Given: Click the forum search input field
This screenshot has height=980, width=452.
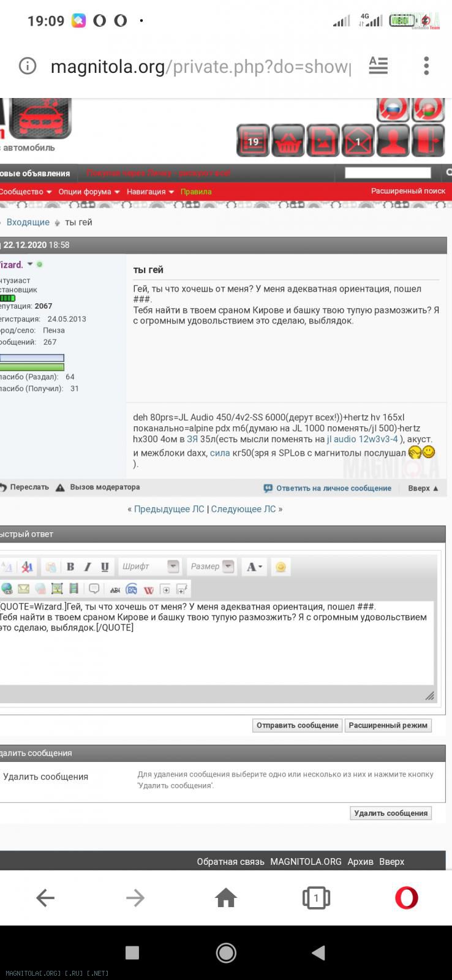Looking at the screenshot, I should 388,173.
